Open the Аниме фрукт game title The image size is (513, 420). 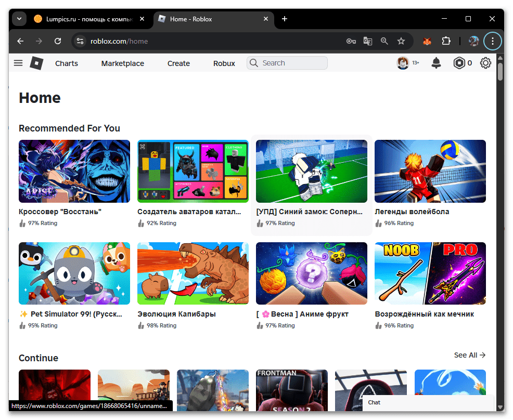coord(302,314)
